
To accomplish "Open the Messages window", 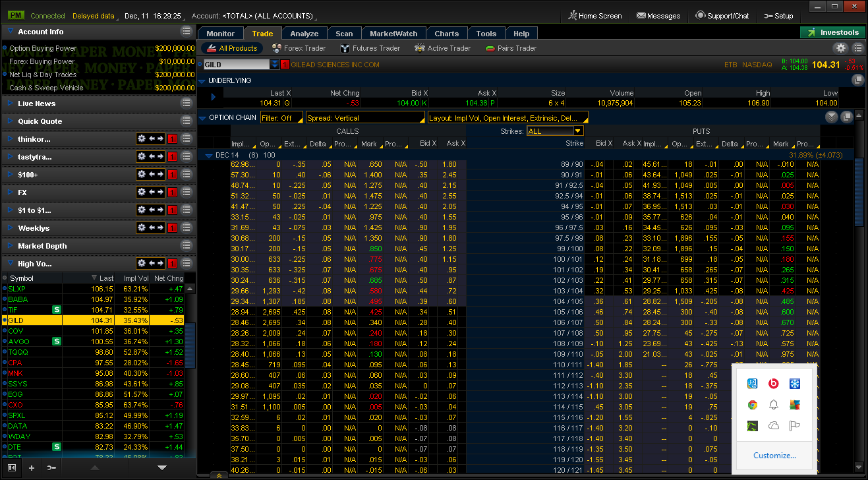I will (658, 16).
